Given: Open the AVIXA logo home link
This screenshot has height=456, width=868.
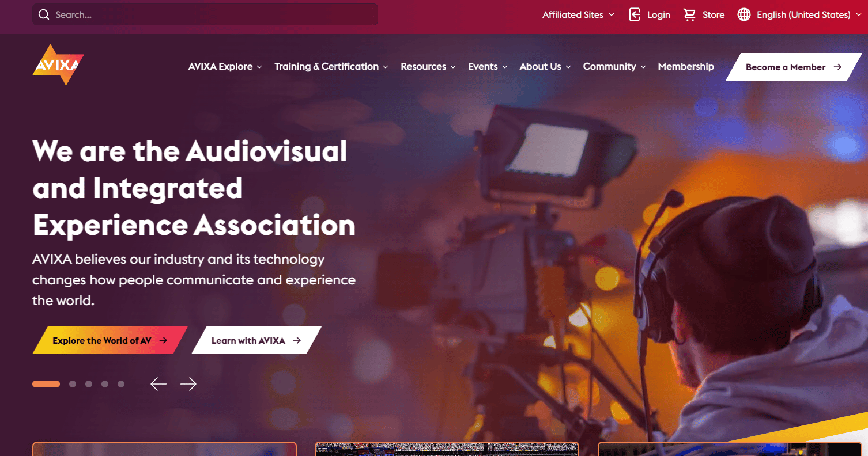Looking at the screenshot, I should 58,65.
